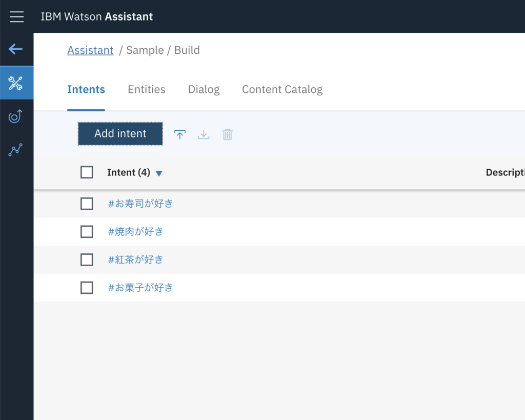Click the Add intent button
This screenshot has width=525, height=420.
point(120,134)
